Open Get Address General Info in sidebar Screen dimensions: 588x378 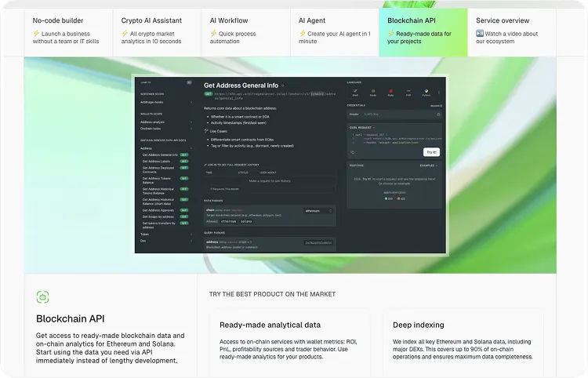coord(160,154)
